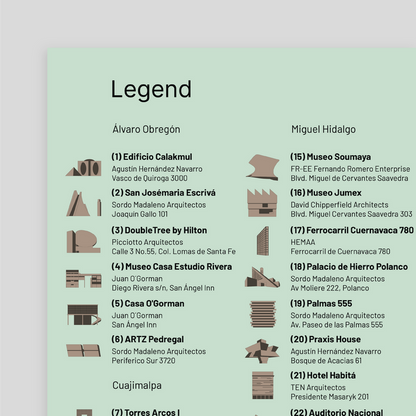The width and height of the screenshot is (416, 416).
Task: Select the '(20) Praxis House' title
Action: click(326, 339)
